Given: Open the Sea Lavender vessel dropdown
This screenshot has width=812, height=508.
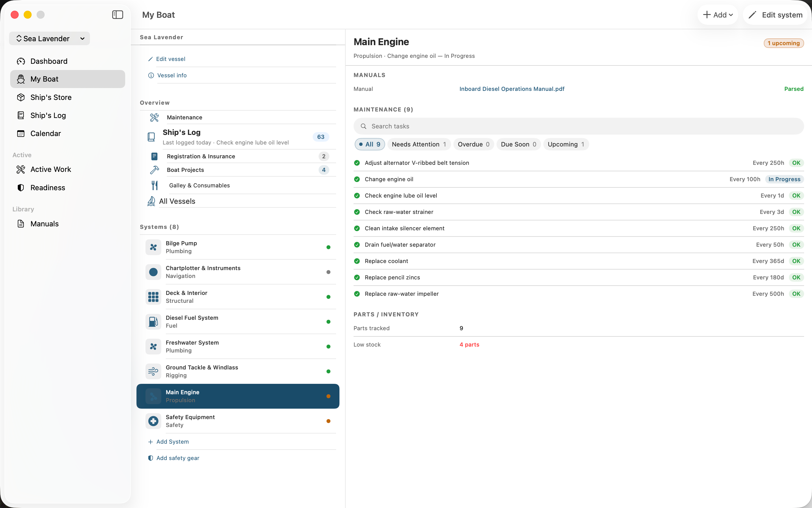Looking at the screenshot, I should (50, 38).
